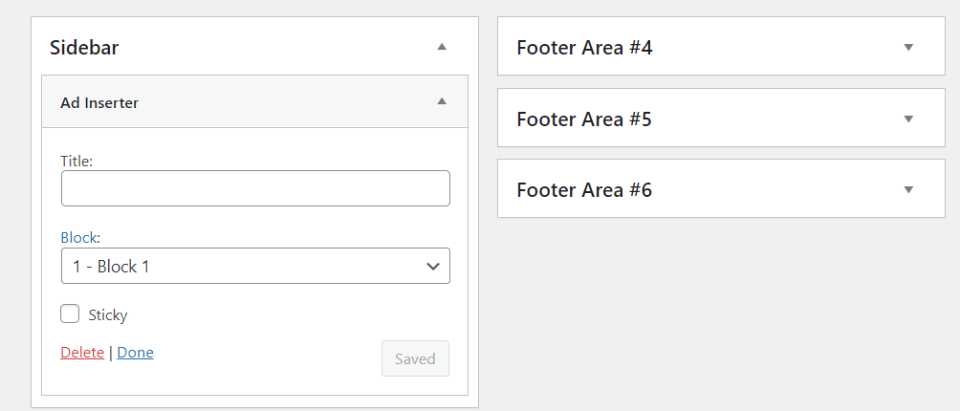The image size is (960, 411).
Task: Expand Footer Area #4 arrow
Action: 908,47
